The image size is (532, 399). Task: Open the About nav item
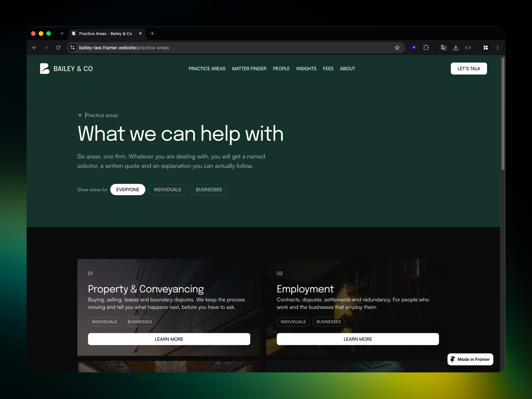347,68
